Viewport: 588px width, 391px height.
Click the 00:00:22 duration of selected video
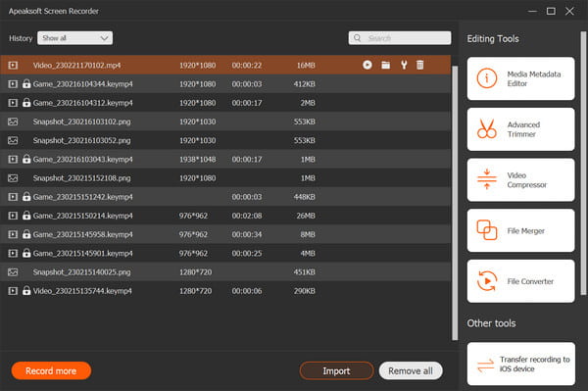[247, 66]
